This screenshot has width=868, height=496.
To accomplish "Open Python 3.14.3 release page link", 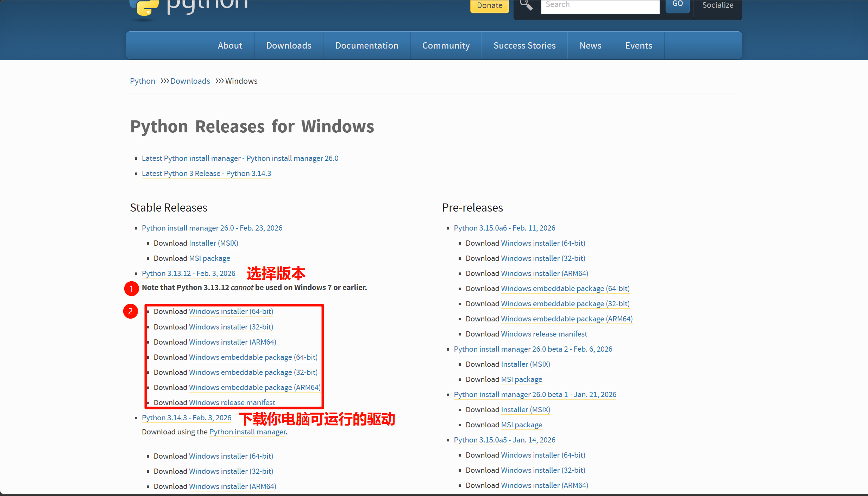I will (187, 418).
